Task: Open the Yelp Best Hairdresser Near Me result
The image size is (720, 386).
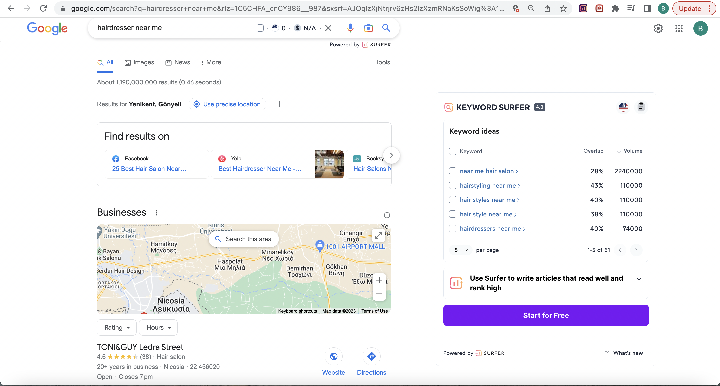Action: pyautogui.click(x=260, y=168)
